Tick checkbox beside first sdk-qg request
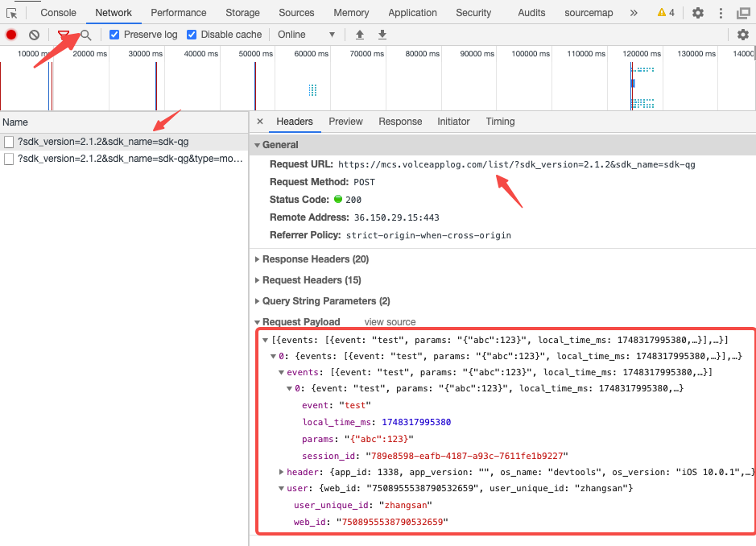Image resolution: width=756 pixels, height=546 pixels. 9,142
